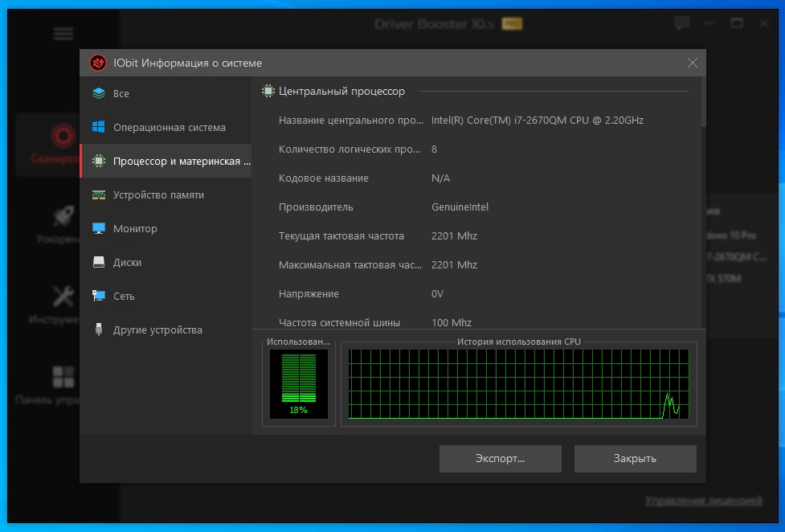Select Процессор и материнская section
Viewport: 785px width, 532px height.
[x=166, y=161]
